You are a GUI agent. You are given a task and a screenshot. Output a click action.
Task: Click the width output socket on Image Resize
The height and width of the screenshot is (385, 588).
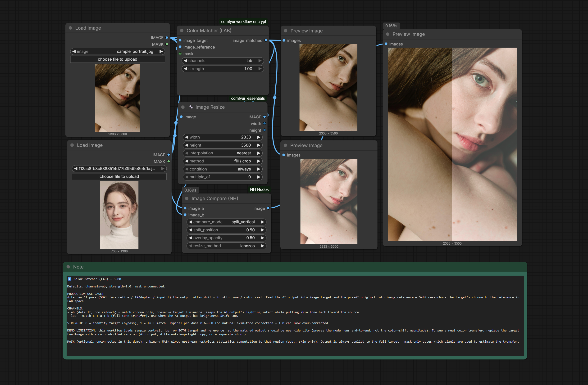click(x=264, y=123)
